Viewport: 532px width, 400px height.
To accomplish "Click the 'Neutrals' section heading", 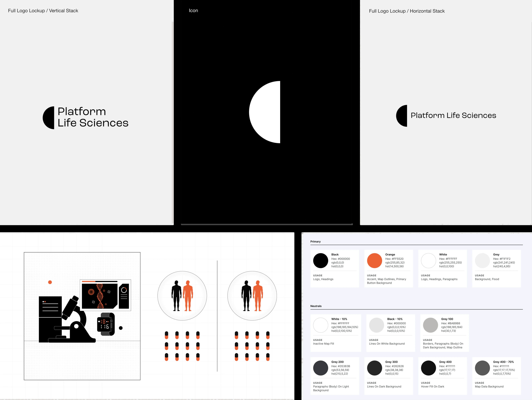I will point(316,306).
